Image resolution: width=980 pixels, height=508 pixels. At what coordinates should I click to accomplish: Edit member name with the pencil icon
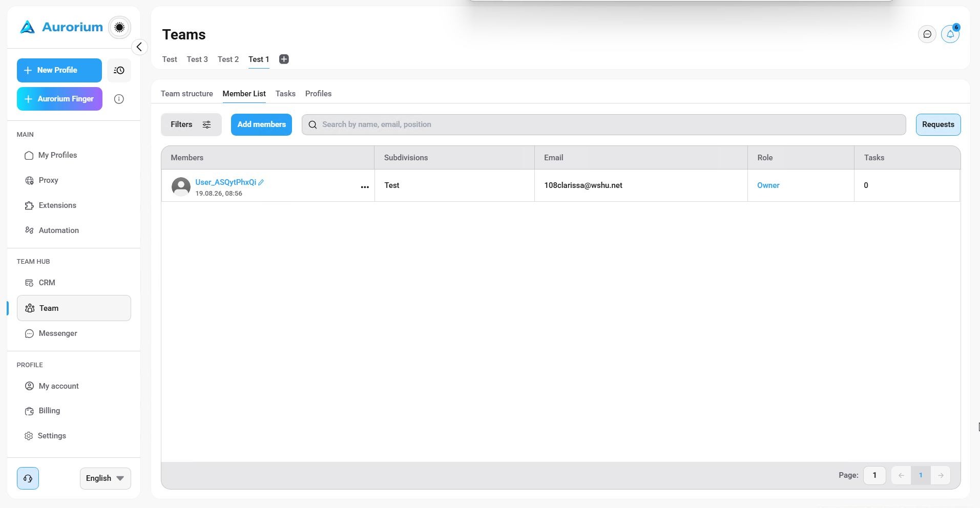(x=261, y=182)
